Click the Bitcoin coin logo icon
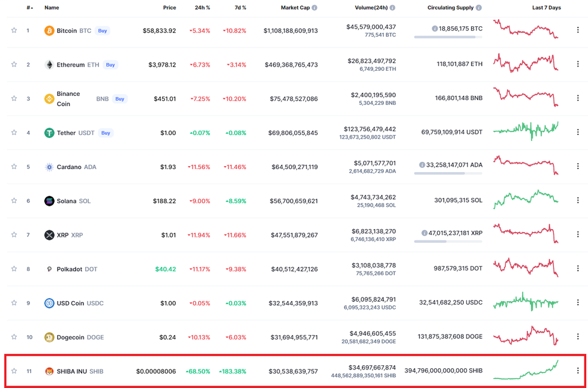This screenshot has width=588, height=388. [49, 31]
